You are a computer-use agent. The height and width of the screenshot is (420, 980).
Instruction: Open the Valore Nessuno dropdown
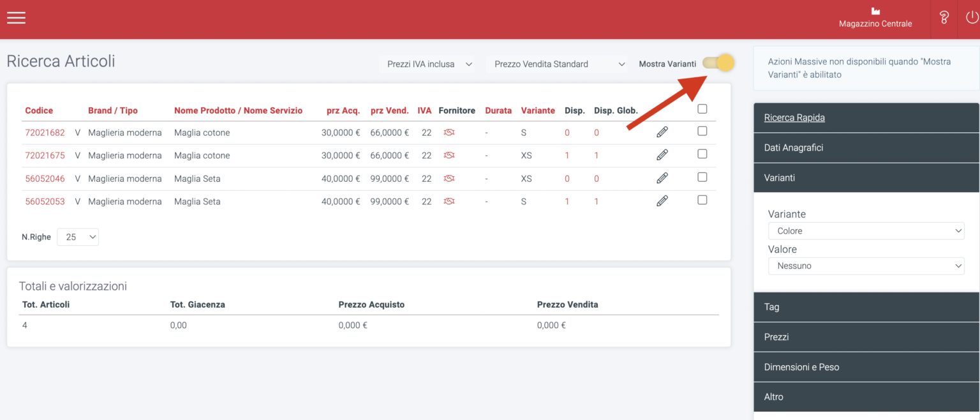click(x=866, y=266)
